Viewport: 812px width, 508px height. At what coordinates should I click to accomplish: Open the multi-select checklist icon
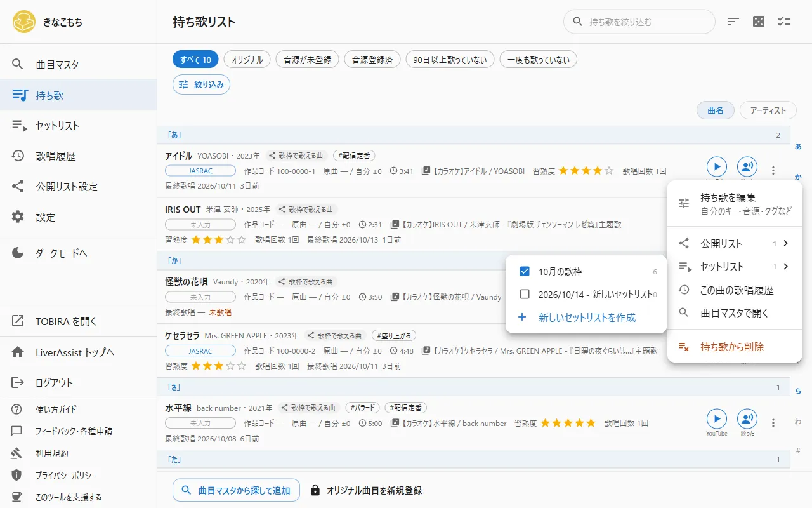[x=784, y=22]
